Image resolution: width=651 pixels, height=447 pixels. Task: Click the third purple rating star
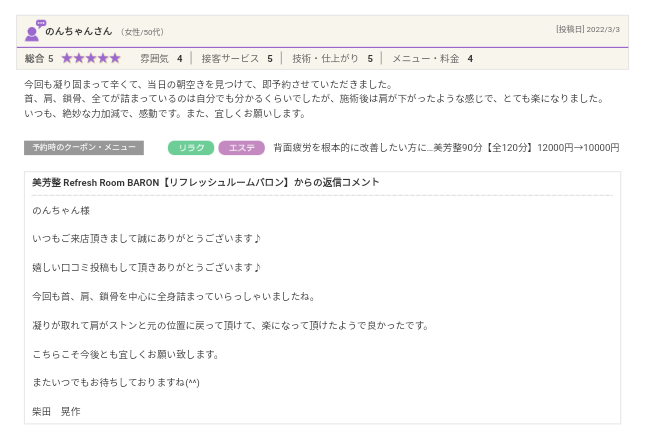pos(92,59)
